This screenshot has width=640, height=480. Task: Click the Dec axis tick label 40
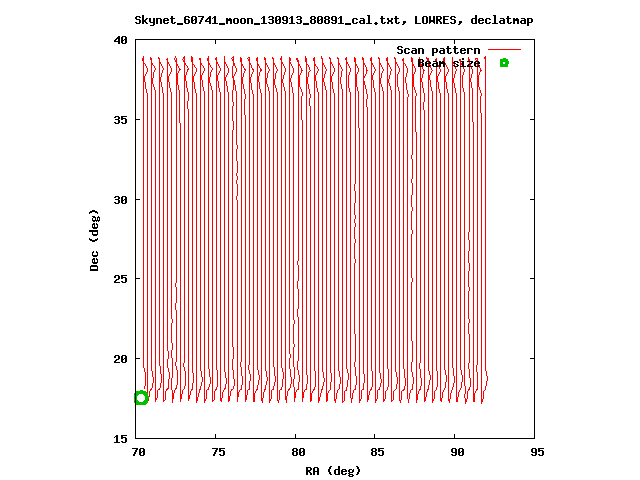120,40
